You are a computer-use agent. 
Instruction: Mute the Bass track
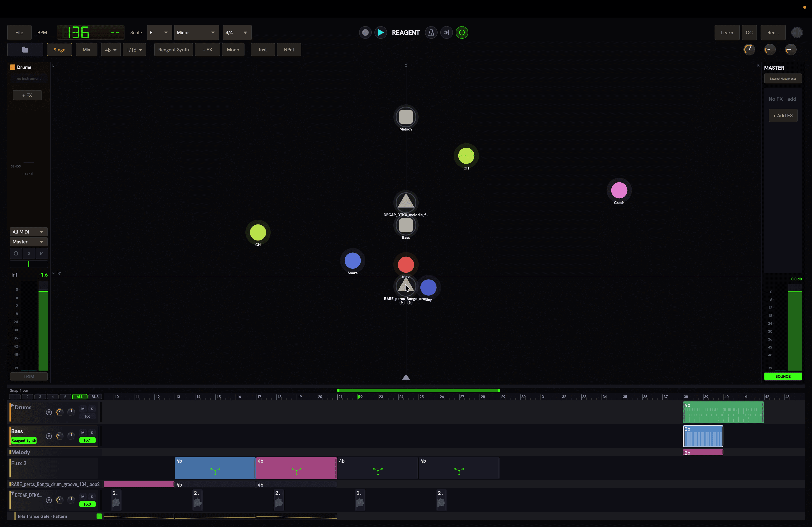pos(83,433)
